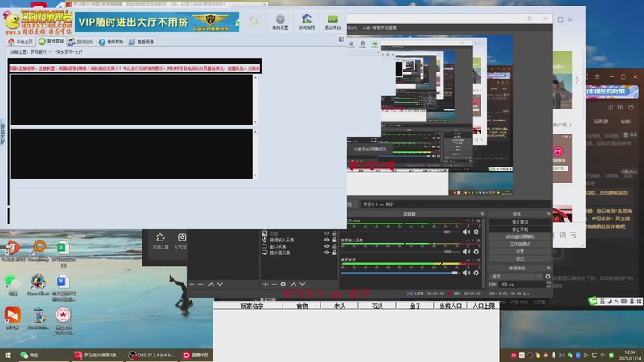Step the transition duration spinner
The height and width of the screenshot is (362, 644).
point(548,285)
